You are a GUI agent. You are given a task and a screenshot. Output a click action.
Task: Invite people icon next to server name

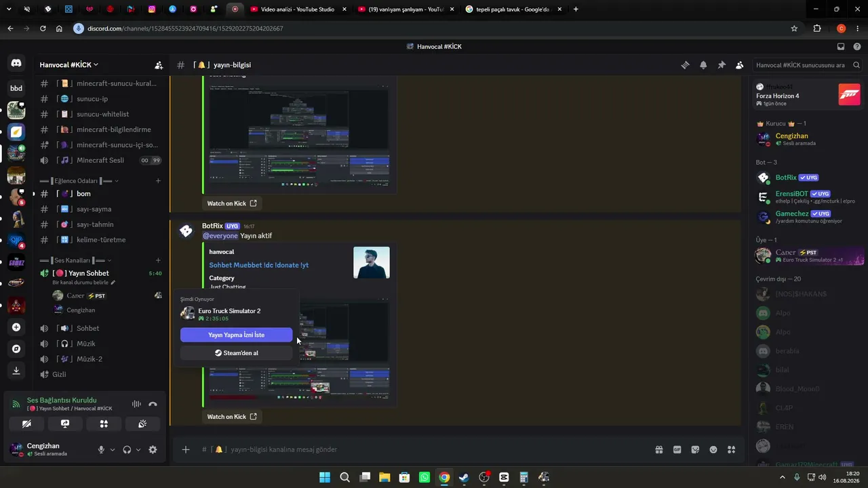[159, 65]
